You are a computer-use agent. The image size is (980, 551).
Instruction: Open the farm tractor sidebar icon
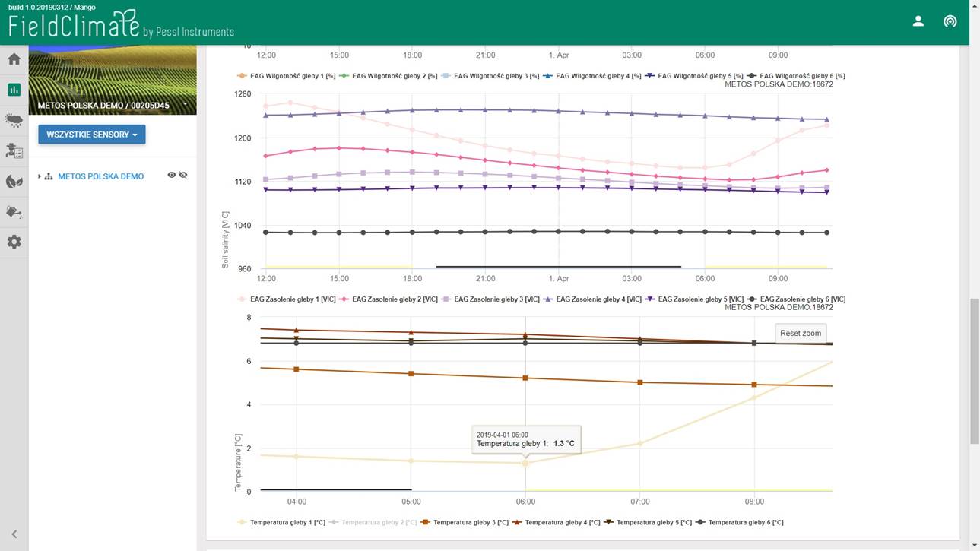click(14, 150)
